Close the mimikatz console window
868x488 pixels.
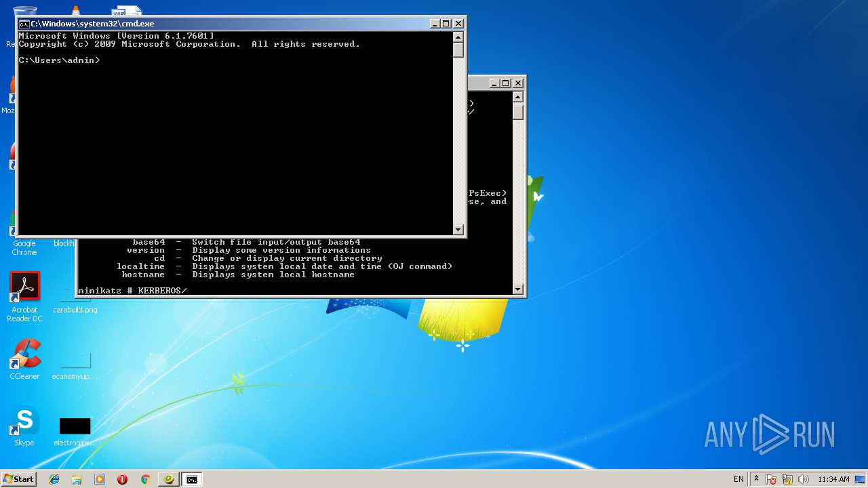518,83
